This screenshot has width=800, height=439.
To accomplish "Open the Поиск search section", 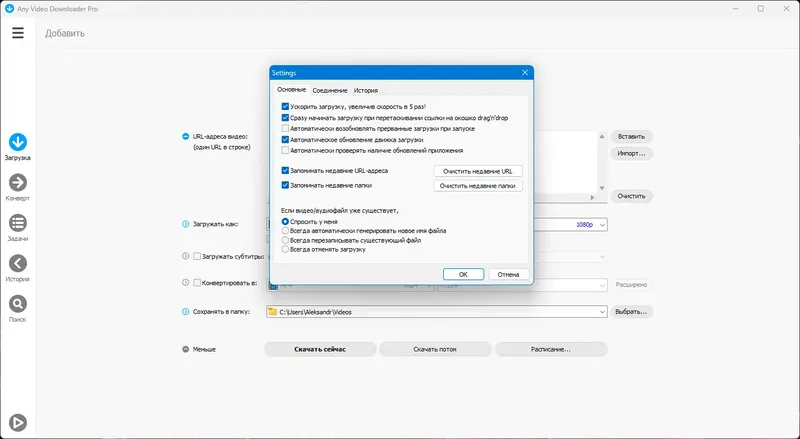I will click(x=18, y=308).
